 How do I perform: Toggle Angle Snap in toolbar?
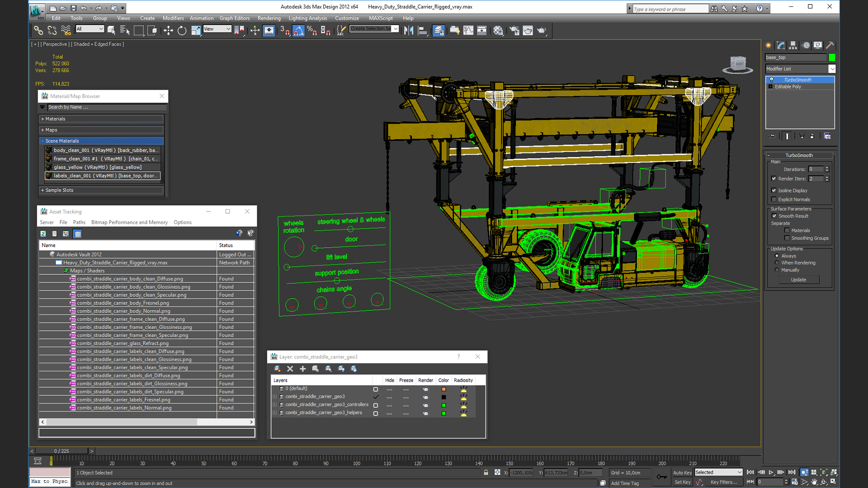[x=298, y=31]
